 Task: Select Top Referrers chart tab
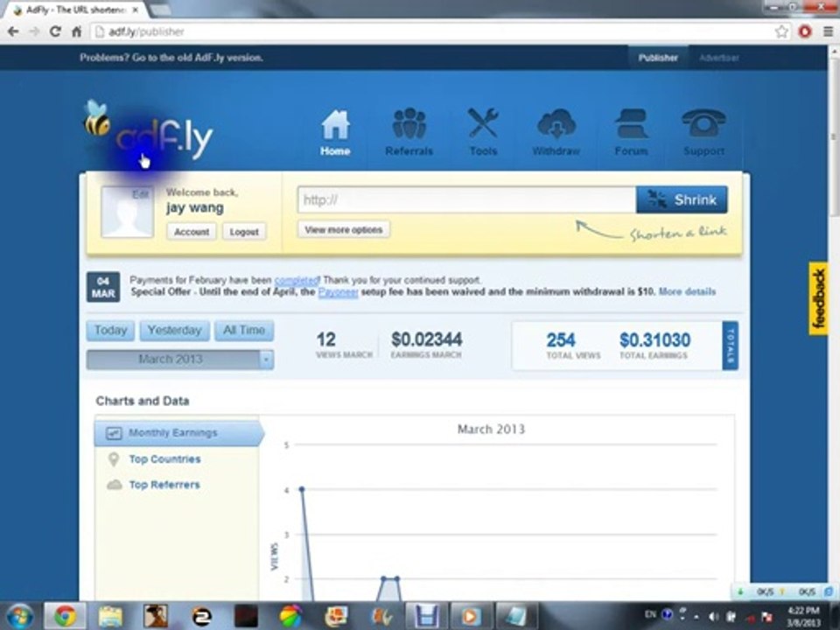[x=164, y=485]
